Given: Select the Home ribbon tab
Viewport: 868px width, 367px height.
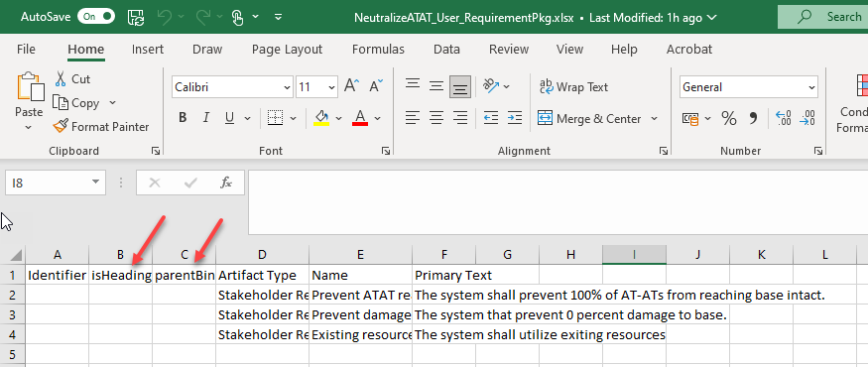Looking at the screenshot, I should tap(85, 50).
